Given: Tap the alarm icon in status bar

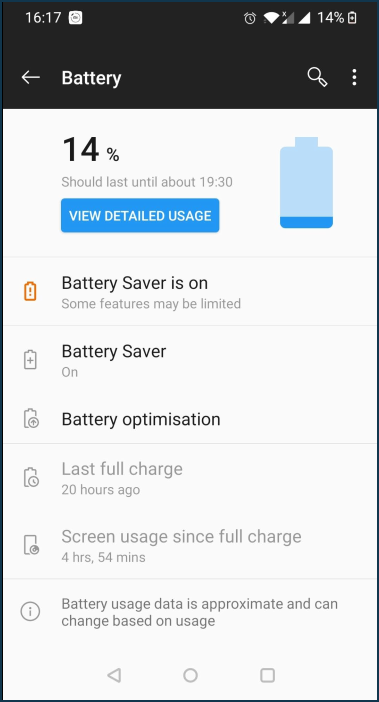Looking at the screenshot, I should [x=250, y=18].
